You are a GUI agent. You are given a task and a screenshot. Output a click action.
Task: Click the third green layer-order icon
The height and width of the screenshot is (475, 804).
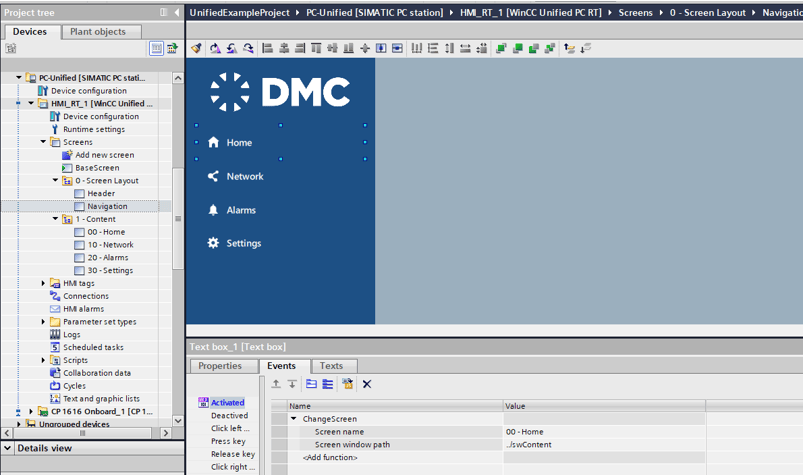click(x=534, y=48)
